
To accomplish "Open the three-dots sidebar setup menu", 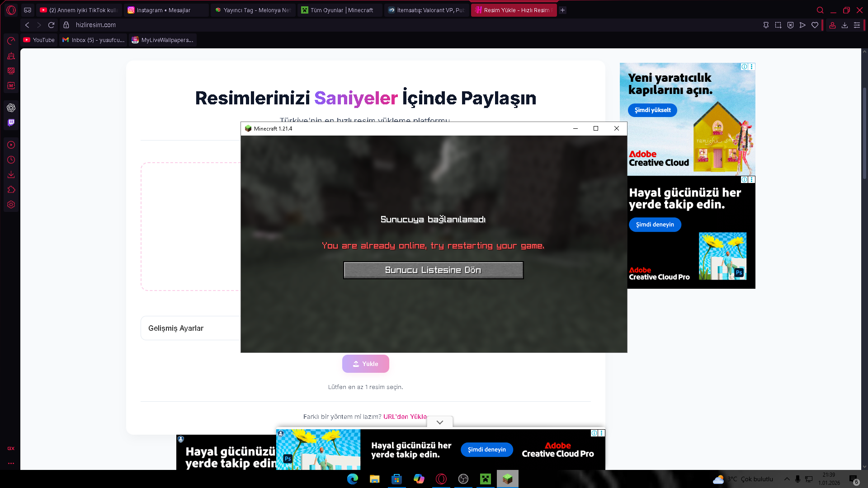I will click(11, 463).
